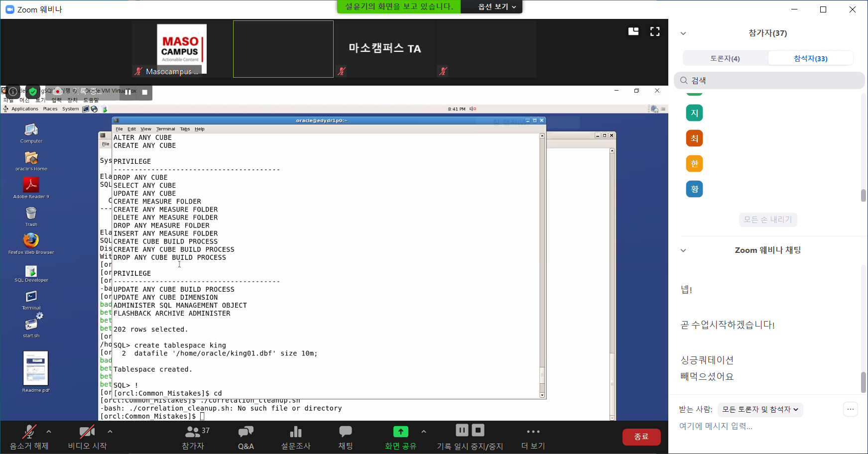Click the 더 보기 more options icon
This screenshot has width=868, height=454.
point(533,432)
